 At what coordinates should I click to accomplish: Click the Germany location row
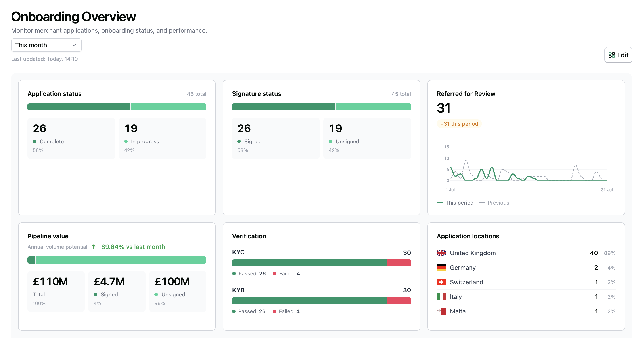coord(526,267)
